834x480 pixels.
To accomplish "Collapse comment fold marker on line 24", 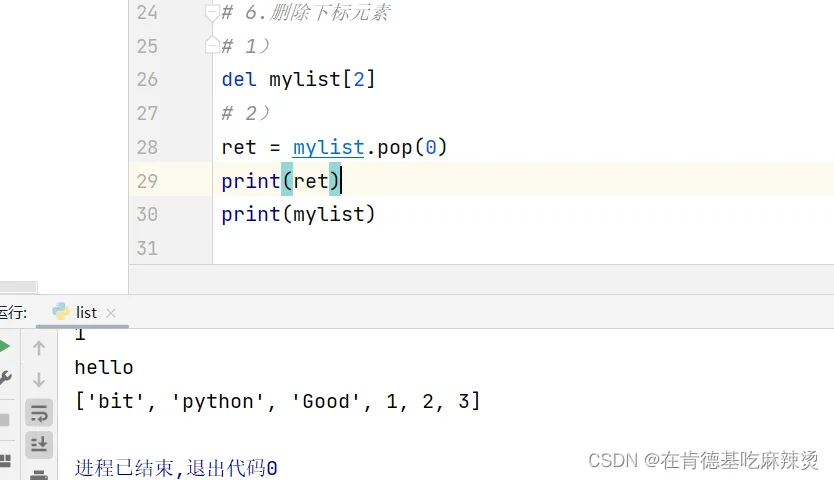I will pos(212,13).
